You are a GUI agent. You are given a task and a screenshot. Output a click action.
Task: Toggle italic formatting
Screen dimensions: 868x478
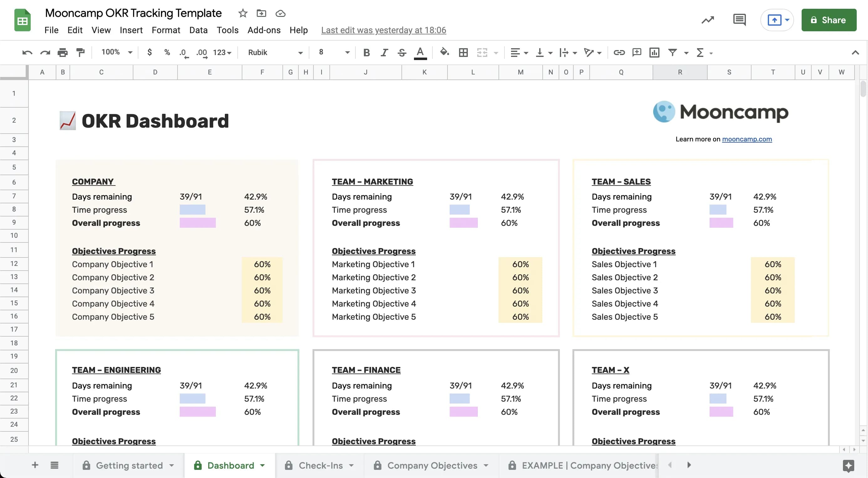pyautogui.click(x=384, y=53)
